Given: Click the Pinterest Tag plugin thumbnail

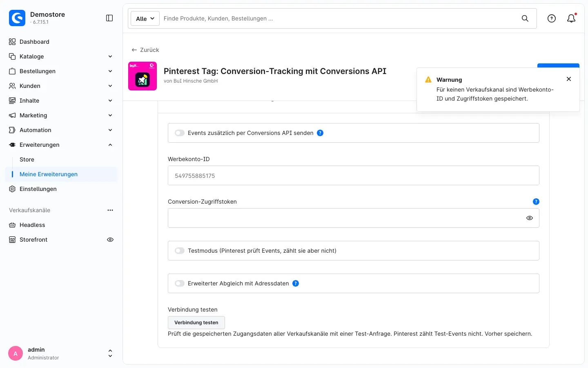Looking at the screenshot, I should point(143,76).
